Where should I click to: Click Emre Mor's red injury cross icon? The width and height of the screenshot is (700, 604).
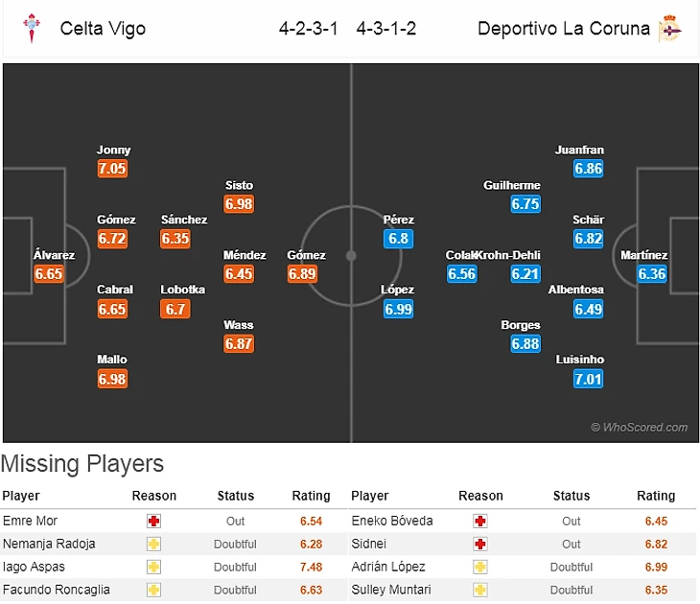(x=153, y=521)
